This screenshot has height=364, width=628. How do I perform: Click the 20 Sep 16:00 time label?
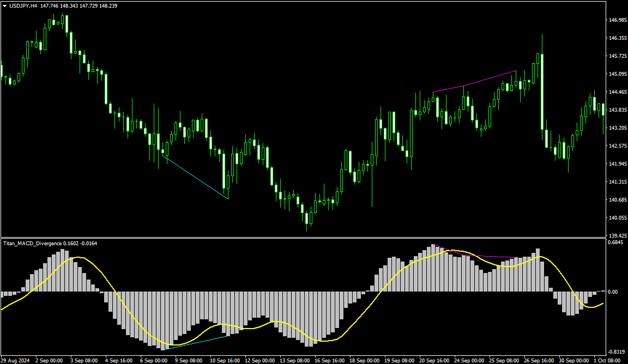[434, 360]
